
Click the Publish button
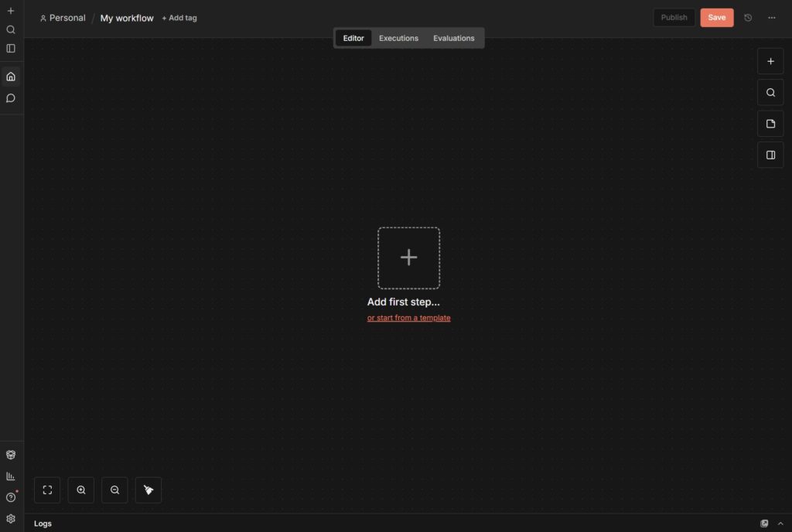tap(674, 18)
